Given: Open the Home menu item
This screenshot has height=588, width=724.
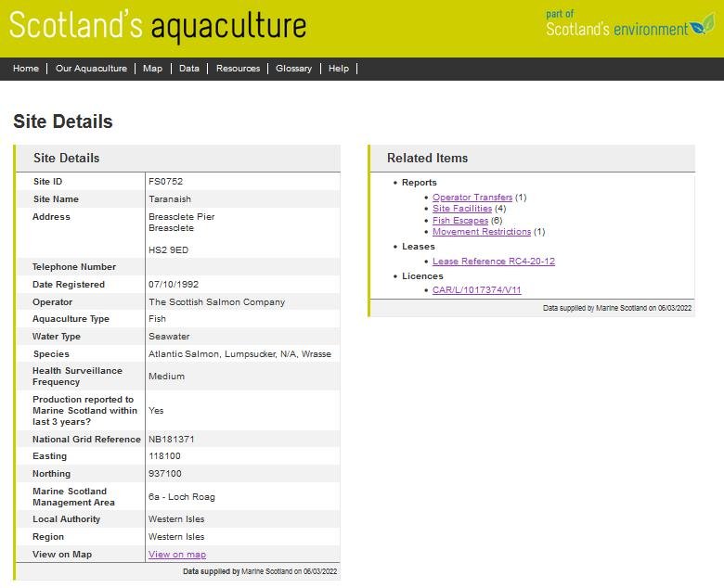Looking at the screenshot, I should [x=26, y=69].
